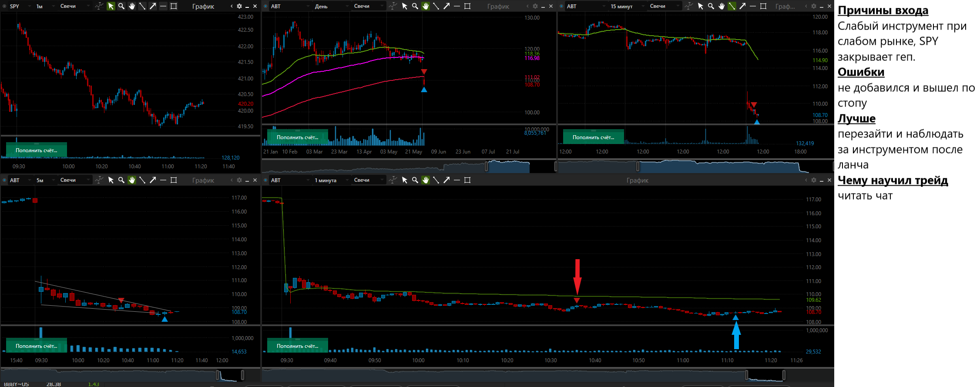
Task: Activate the hand pan tool in SPY chart
Action: click(132, 6)
